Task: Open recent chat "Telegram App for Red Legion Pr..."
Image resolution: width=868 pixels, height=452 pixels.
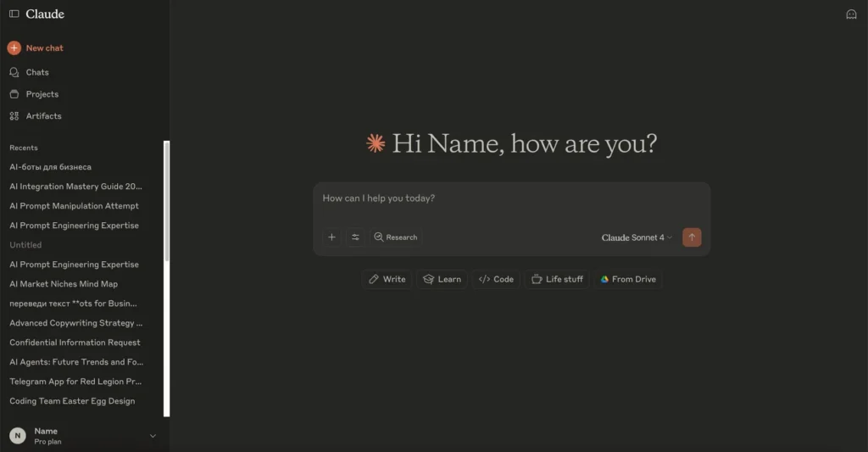Action: coord(75,382)
